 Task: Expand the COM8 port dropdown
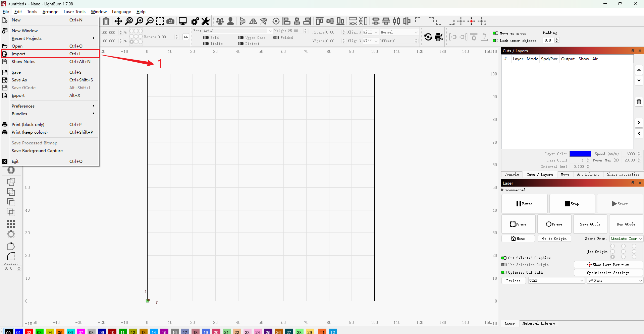pyautogui.click(x=556, y=280)
